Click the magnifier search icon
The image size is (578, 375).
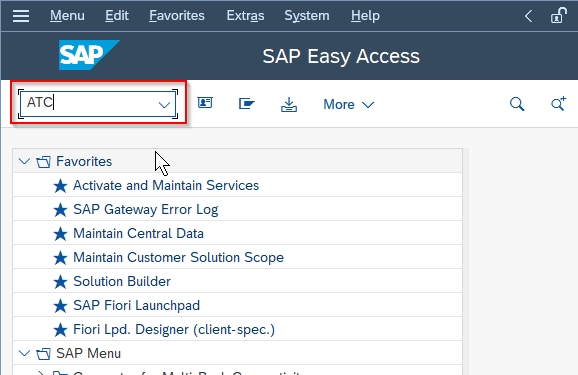coord(517,104)
